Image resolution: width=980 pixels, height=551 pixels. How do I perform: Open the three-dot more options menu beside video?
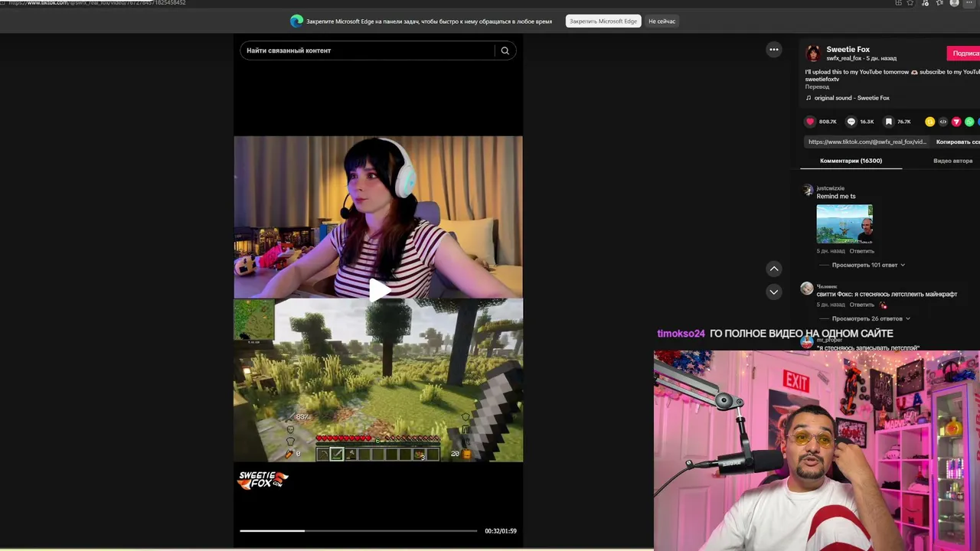tap(774, 50)
